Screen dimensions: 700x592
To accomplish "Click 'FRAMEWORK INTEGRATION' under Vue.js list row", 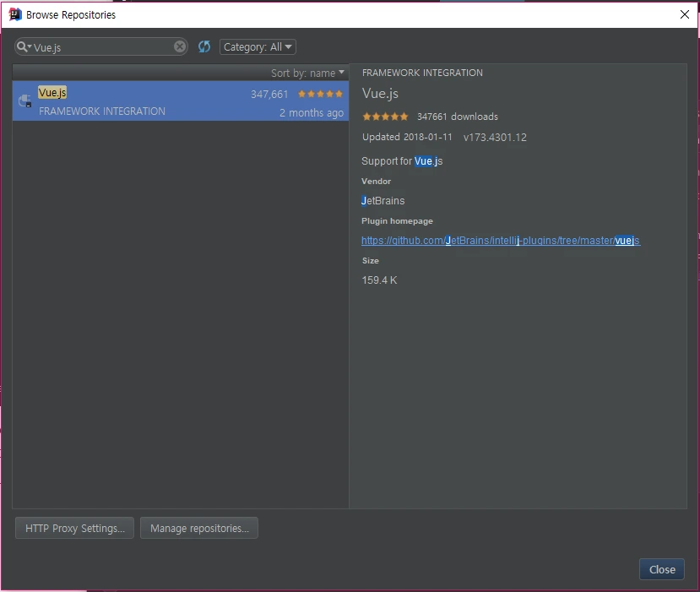I will tap(102, 111).
